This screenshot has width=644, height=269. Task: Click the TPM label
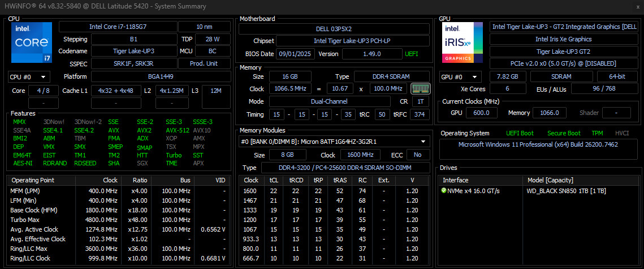pos(597,133)
